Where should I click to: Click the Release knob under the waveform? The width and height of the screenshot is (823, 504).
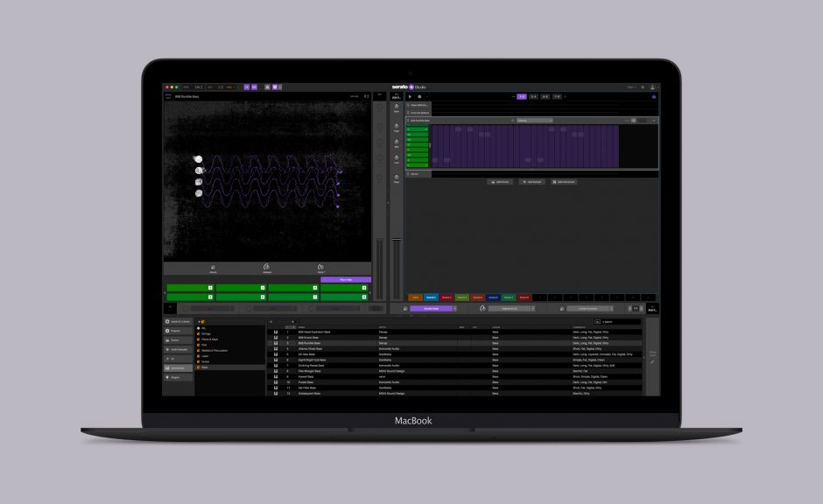click(266, 267)
